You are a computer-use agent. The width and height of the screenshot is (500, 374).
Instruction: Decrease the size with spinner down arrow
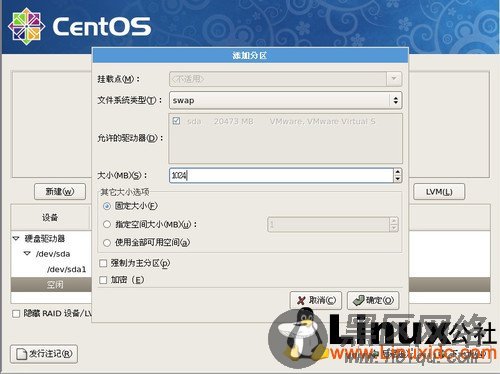(x=397, y=179)
